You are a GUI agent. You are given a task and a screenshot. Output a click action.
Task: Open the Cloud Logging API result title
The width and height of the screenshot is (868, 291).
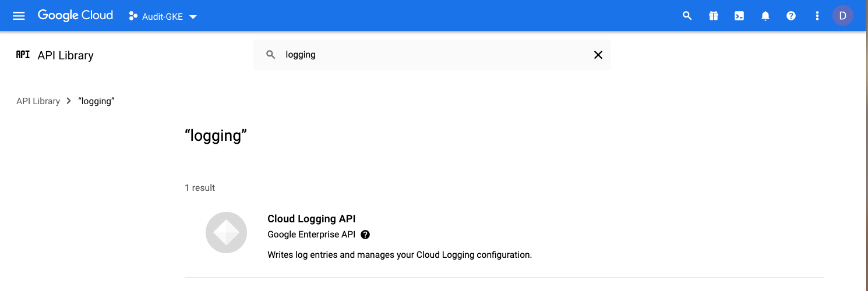point(311,219)
